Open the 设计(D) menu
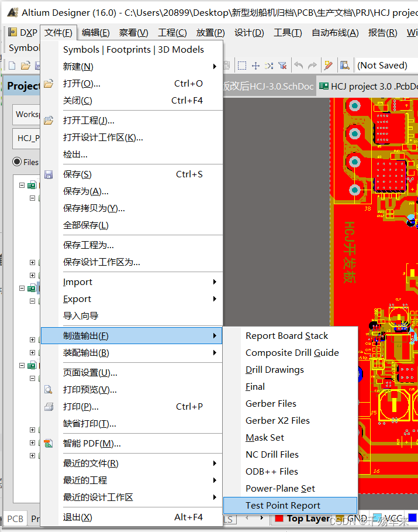 pos(249,33)
